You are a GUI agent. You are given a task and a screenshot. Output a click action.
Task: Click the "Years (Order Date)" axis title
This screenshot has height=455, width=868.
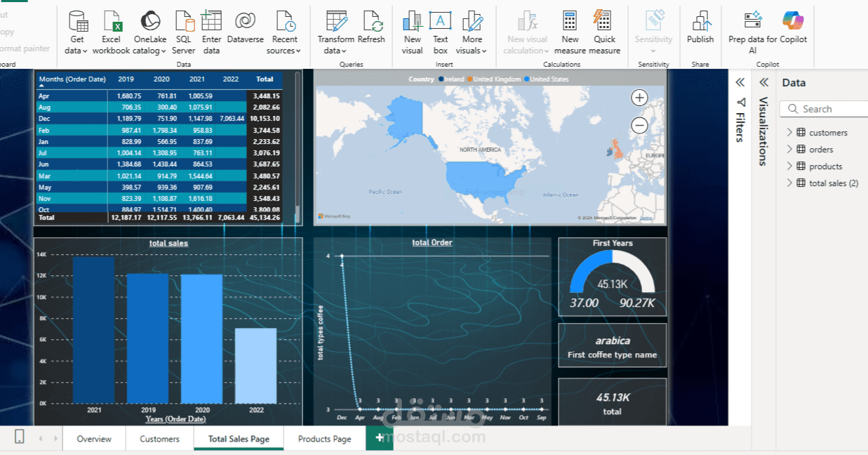pyautogui.click(x=175, y=419)
